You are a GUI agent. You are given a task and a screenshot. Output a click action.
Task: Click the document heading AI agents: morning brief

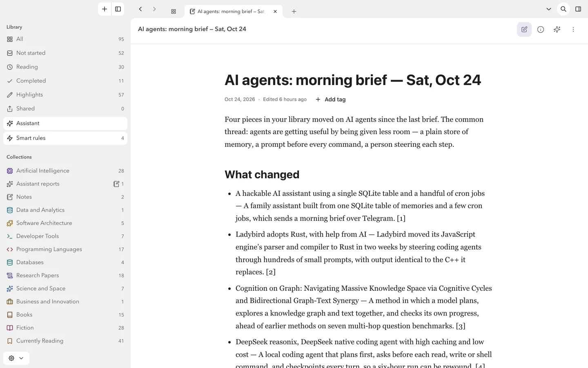(x=353, y=80)
